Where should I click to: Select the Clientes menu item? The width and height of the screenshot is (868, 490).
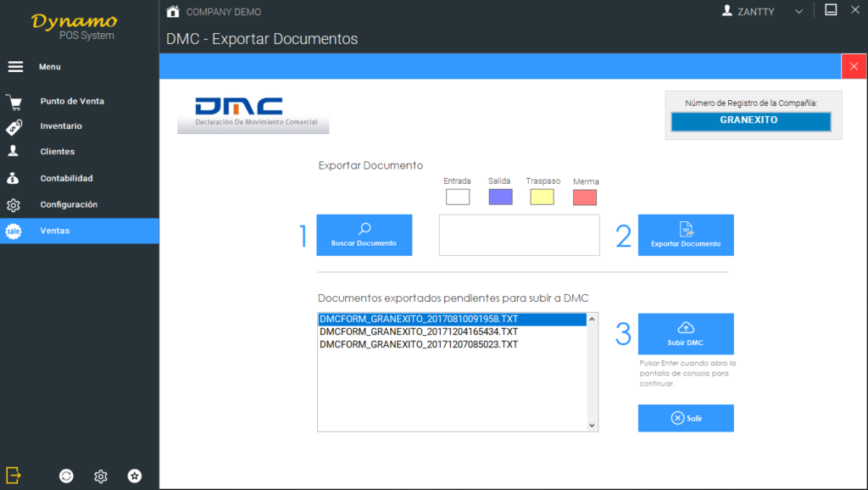click(x=58, y=152)
